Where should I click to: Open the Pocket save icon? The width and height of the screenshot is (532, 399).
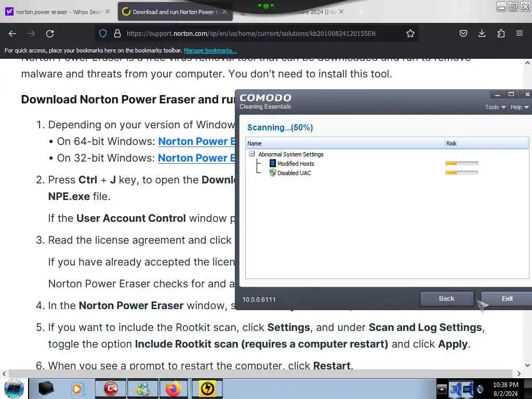(x=463, y=33)
